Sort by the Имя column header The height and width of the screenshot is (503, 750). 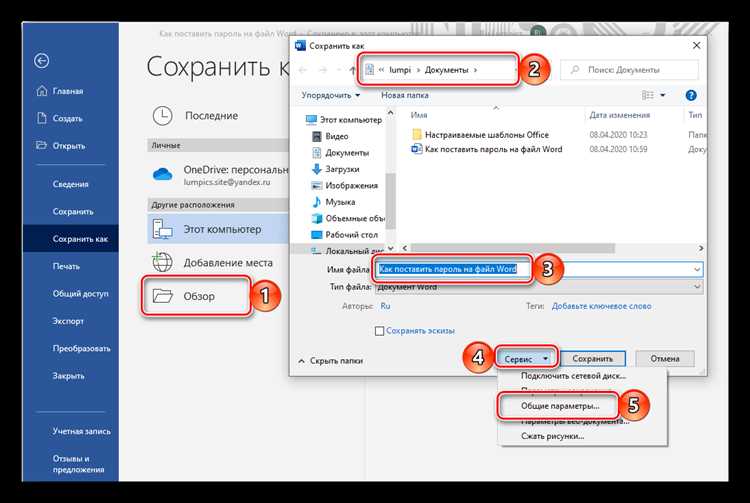click(x=419, y=115)
